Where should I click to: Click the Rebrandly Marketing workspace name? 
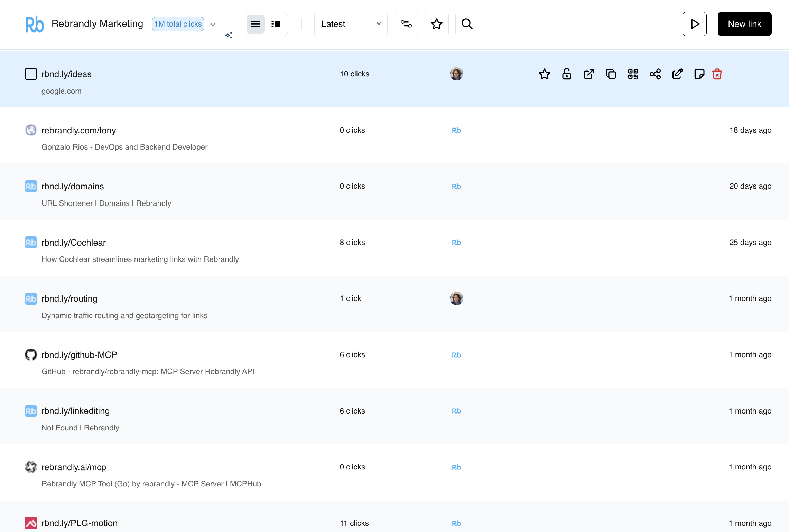pyautogui.click(x=98, y=23)
